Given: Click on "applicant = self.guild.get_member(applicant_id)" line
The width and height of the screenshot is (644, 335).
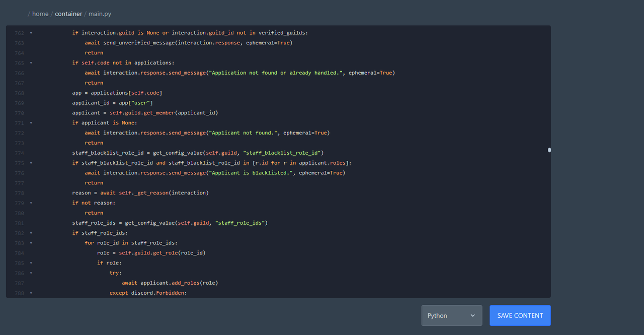Looking at the screenshot, I should click(x=145, y=113).
